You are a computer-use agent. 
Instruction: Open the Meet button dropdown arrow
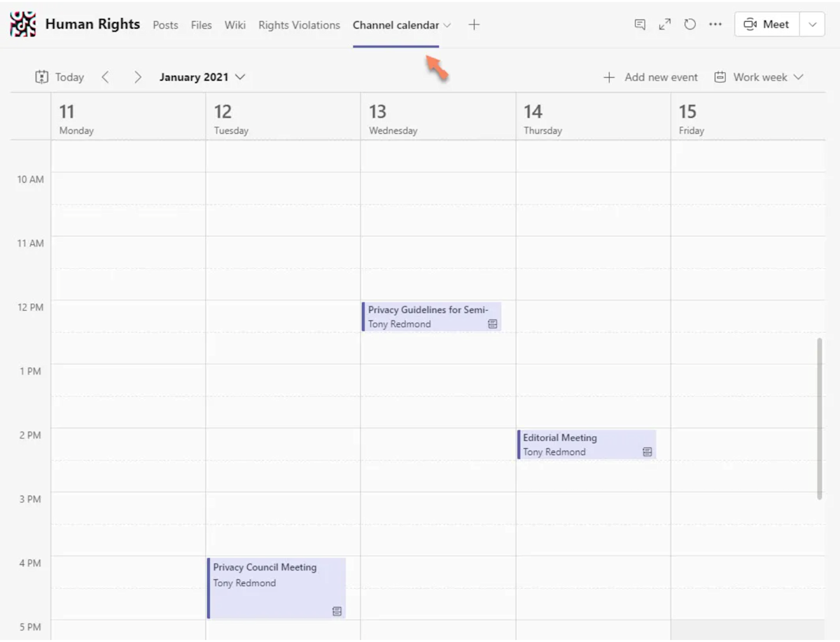[812, 24]
